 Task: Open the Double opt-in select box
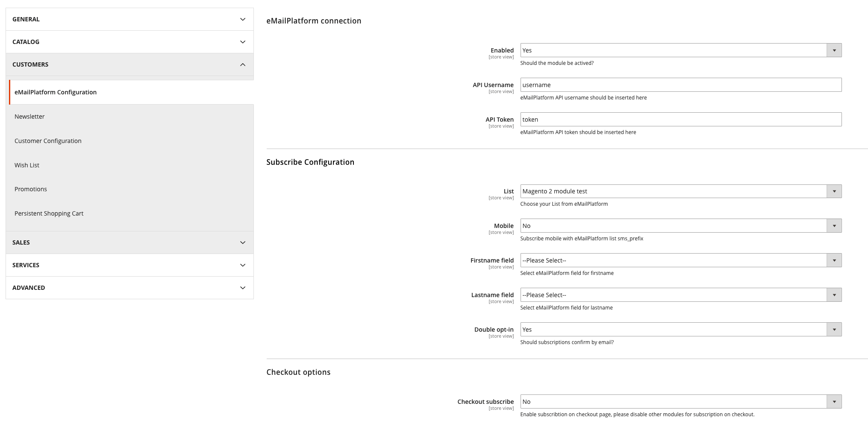[681, 330]
